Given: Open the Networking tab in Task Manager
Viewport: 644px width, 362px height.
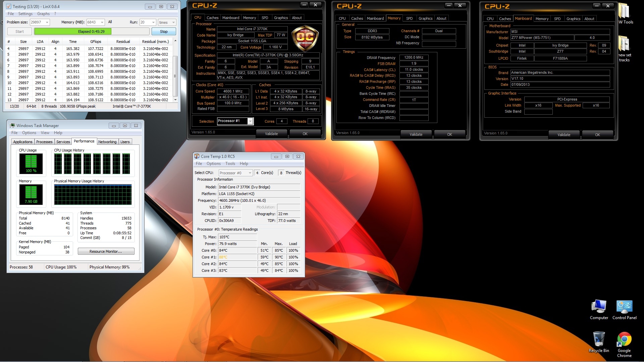Looking at the screenshot, I should (x=107, y=142).
